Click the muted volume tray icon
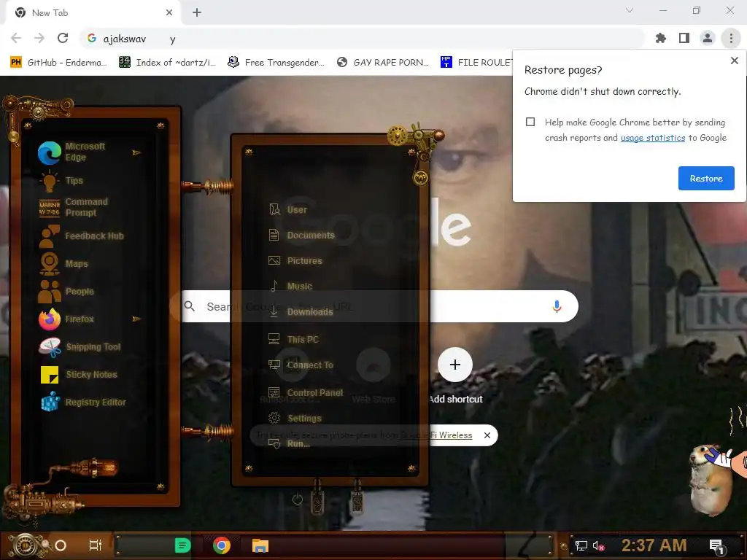The height and width of the screenshot is (560, 747). [x=598, y=545]
